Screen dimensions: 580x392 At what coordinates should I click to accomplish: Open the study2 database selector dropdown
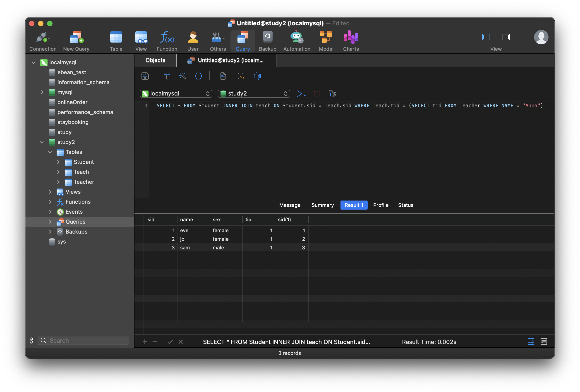(254, 93)
